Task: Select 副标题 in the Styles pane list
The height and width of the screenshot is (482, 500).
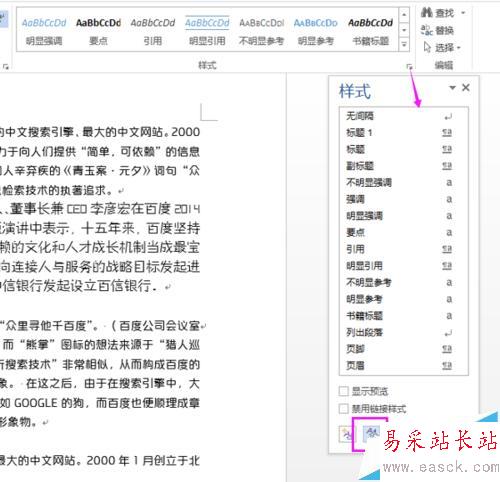Action: coord(403,166)
